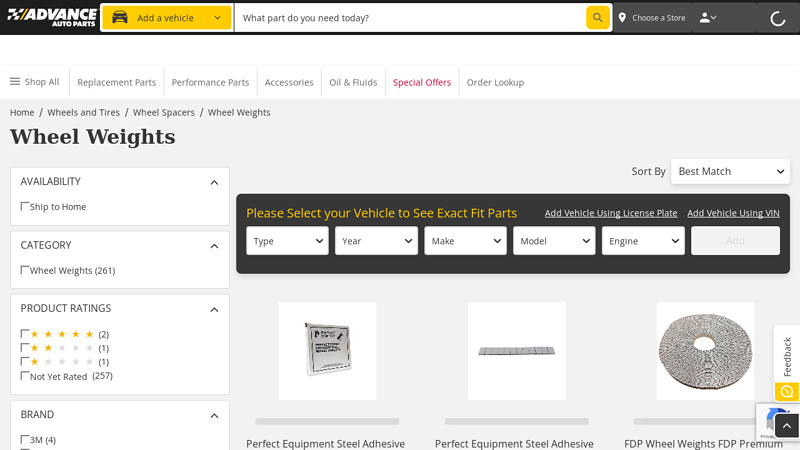Filter by one-star rating checkbox
The image size is (800, 450).
tap(24, 361)
